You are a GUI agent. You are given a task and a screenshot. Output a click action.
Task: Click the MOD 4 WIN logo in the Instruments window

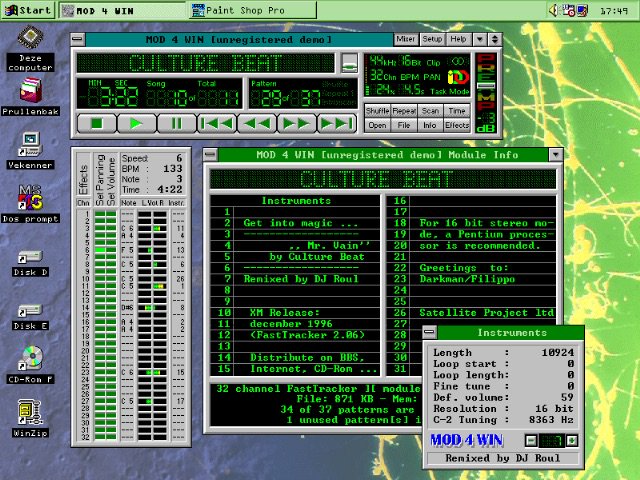click(x=467, y=440)
